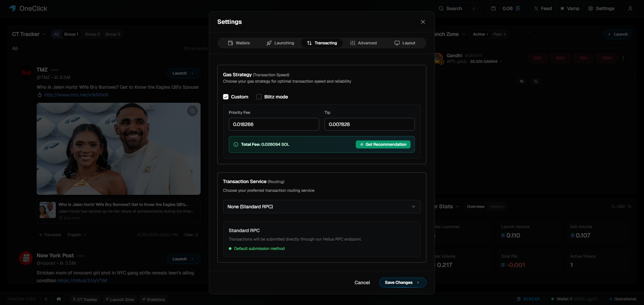Image resolution: width=644 pixels, height=305 pixels.
Task: Click View link on the TMZ post
Action: (191, 235)
